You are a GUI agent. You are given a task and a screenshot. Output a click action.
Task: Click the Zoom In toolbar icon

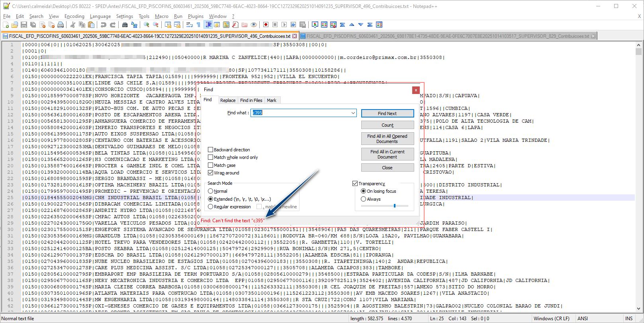pos(147,25)
